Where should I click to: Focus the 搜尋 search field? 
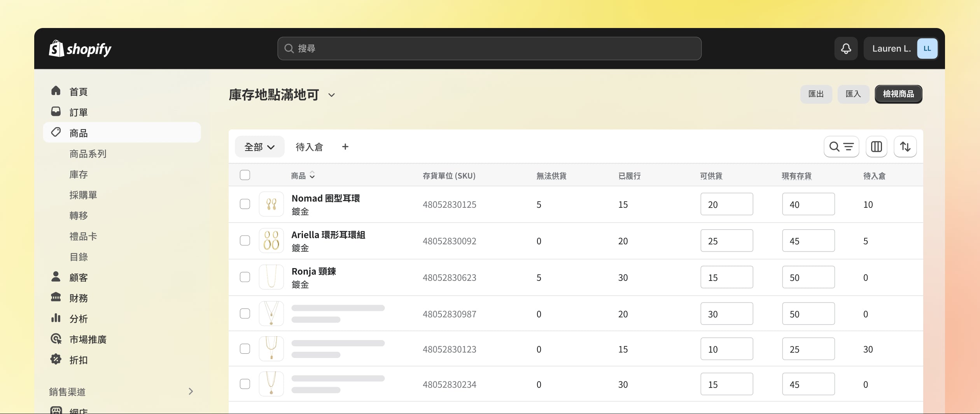point(489,49)
